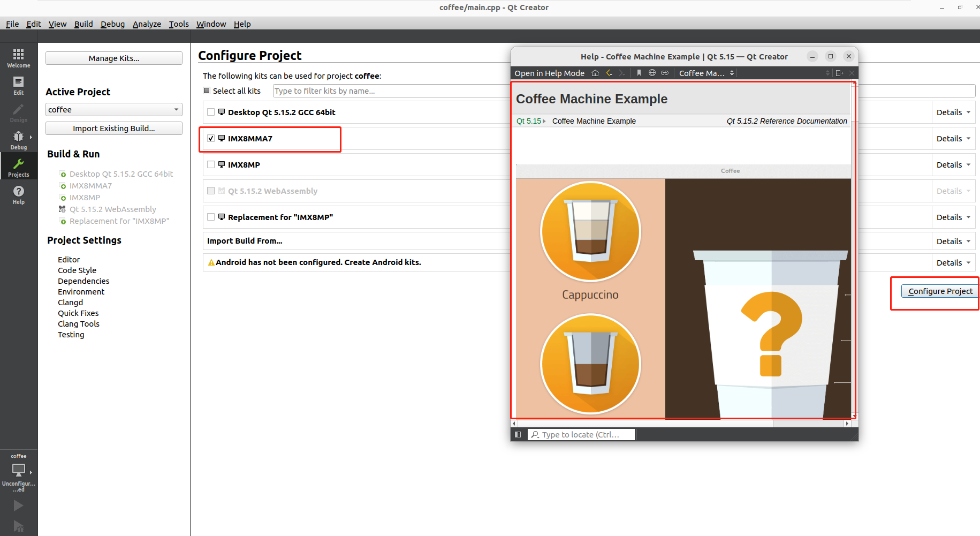This screenshot has height=536, width=980.
Task: Open Quick Fixes project settings
Action: coord(78,313)
